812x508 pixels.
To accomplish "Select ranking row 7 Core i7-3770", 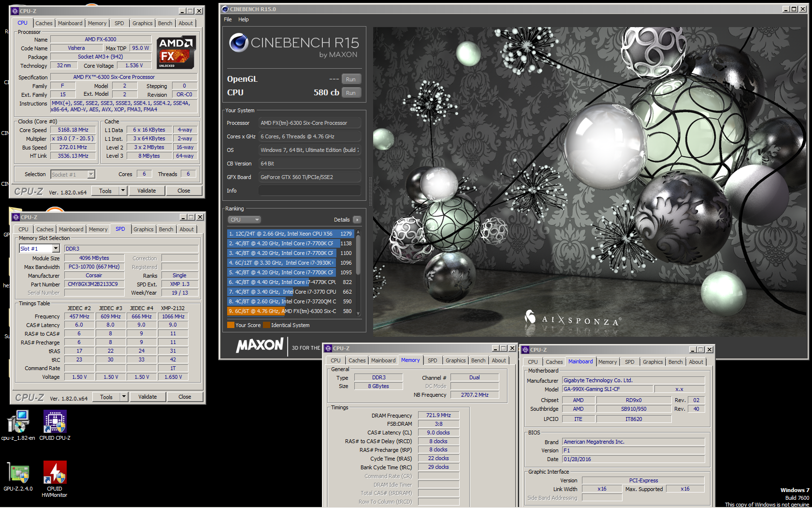I will click(x=291, y=292).
